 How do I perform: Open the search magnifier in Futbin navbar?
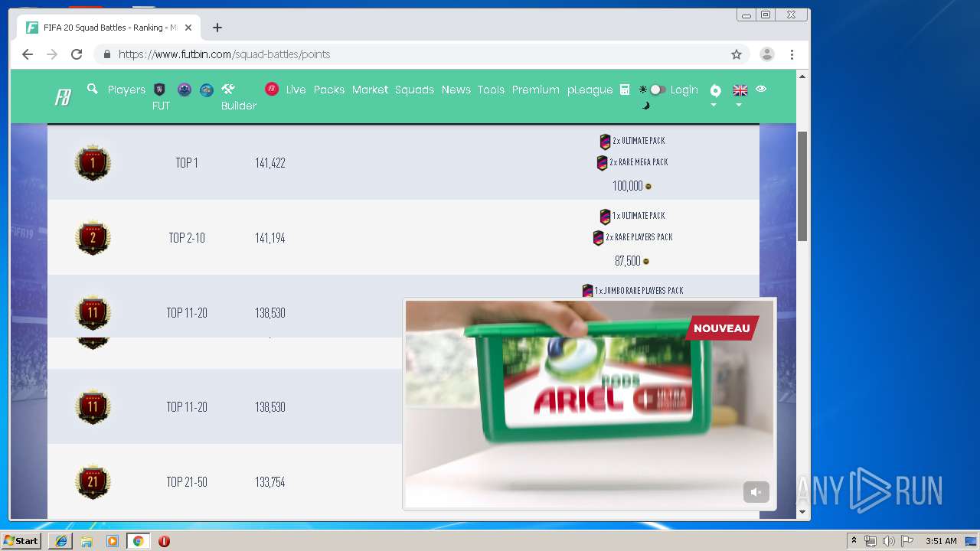click(x=93, y=89)
